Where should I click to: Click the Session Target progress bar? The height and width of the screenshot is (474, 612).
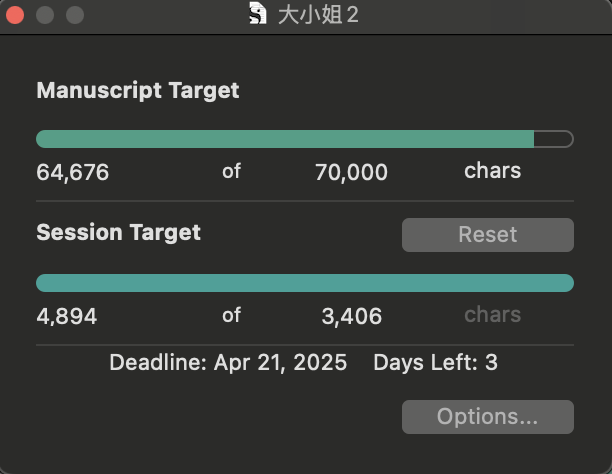click(304, 283)
